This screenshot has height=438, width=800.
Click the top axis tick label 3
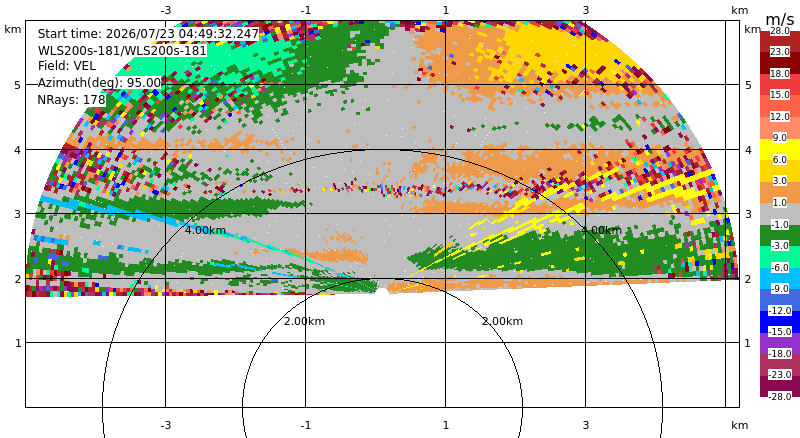click(x=586, y=10)
